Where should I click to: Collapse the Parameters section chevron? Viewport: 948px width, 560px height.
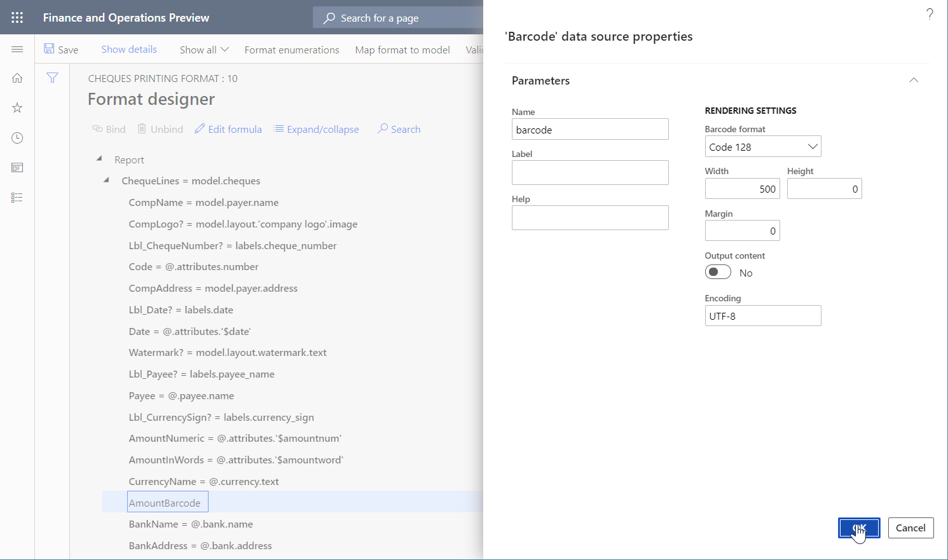[x=914, y=80]
